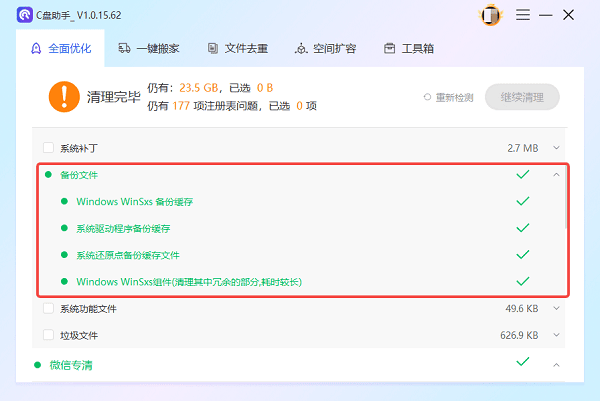
Task: Click the 177 registry issues count
Action: [181, 106]
